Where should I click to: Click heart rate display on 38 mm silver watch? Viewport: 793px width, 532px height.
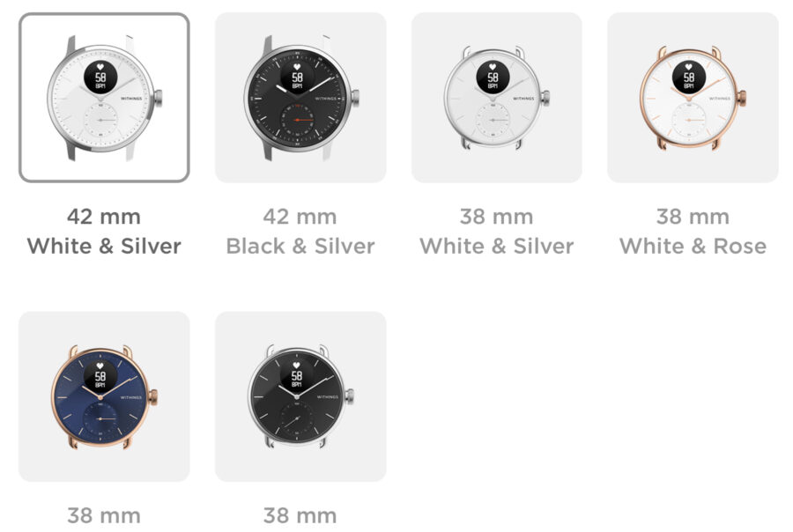coord(493,77)
